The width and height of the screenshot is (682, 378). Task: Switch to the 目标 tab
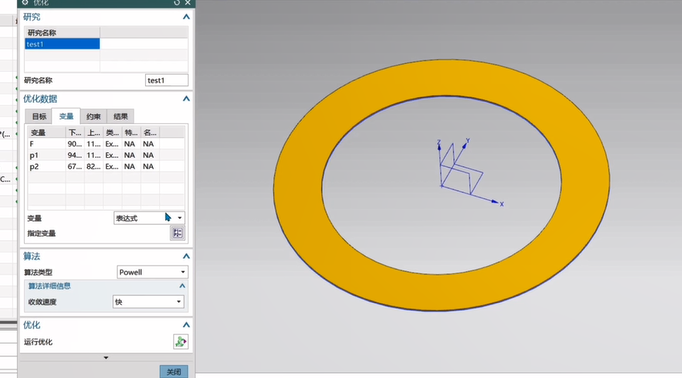(39, 116)
